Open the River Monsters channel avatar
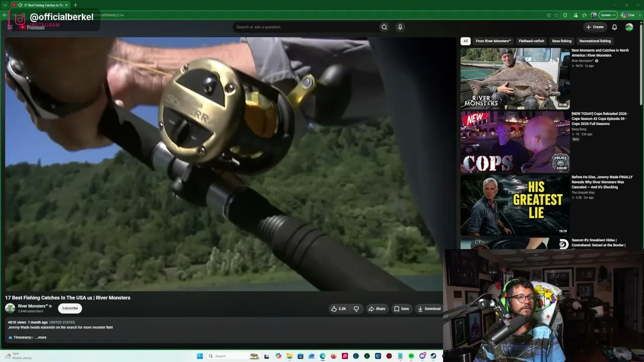This screenshot has width=644, height=362. 10,308
